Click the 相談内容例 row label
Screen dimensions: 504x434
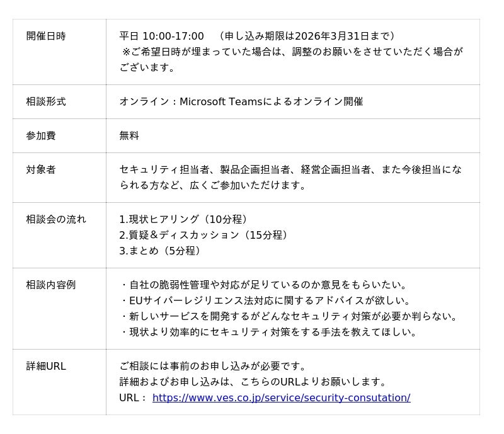coord(51,285)
